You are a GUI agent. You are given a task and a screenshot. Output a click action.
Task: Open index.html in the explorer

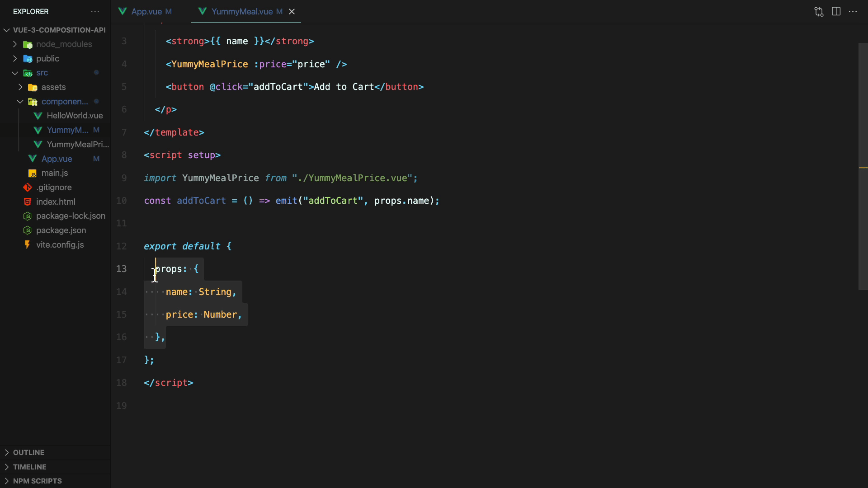56,202
